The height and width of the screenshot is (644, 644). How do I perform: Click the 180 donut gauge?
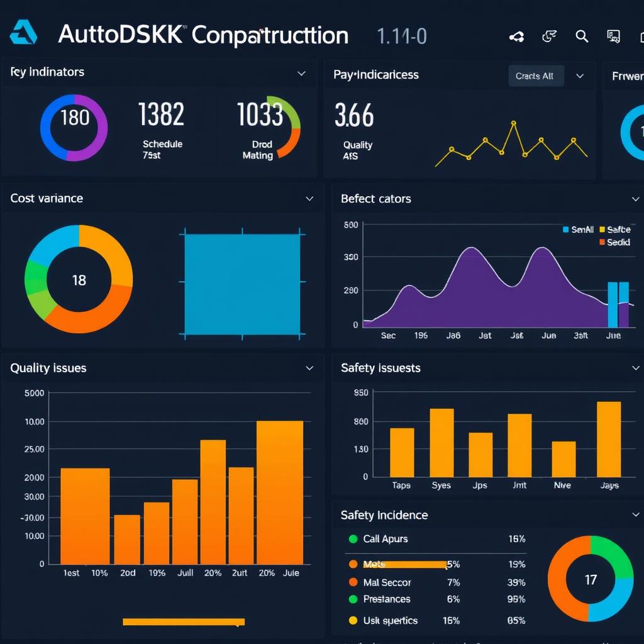pos(74,128)
